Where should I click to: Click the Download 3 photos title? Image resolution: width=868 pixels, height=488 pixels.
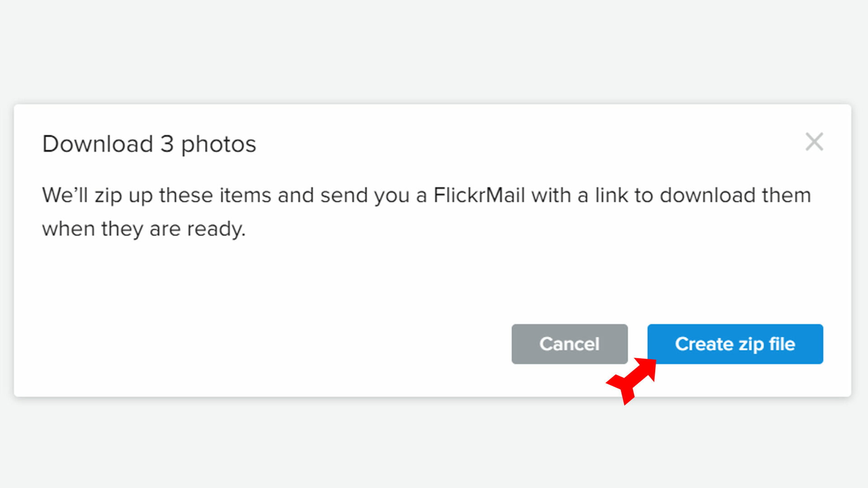coord(149,144)
